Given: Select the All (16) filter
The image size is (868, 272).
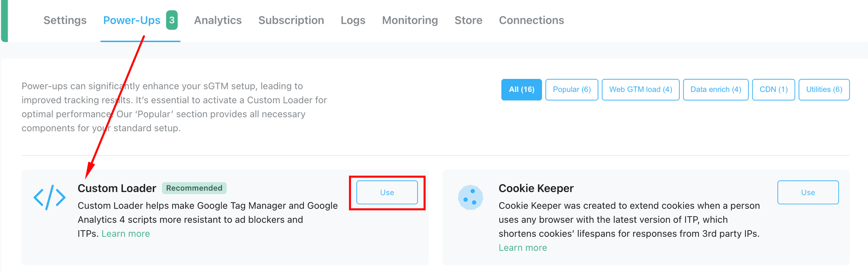Looking at the screenshot, I should pyautogui.click(x=521, y=89).
